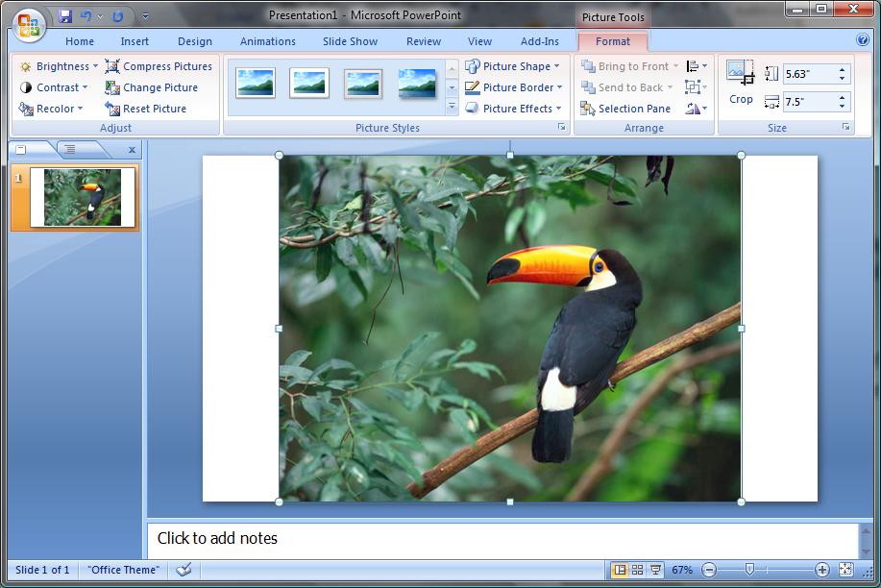Select the Picture Tools Format tab
This screenshot has height=588, width=881.
[613, 41]
